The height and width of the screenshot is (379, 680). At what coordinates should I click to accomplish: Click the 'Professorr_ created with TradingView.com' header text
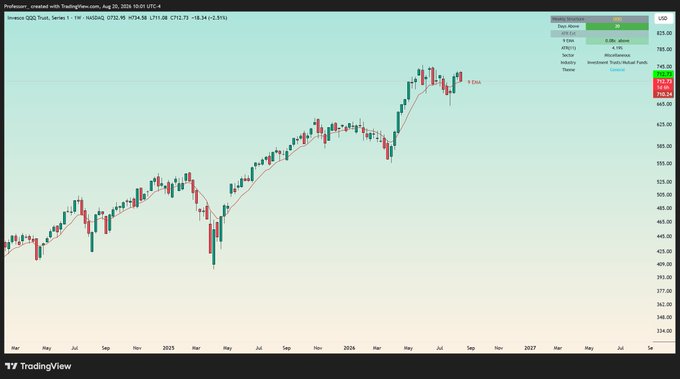pos(52,7)
